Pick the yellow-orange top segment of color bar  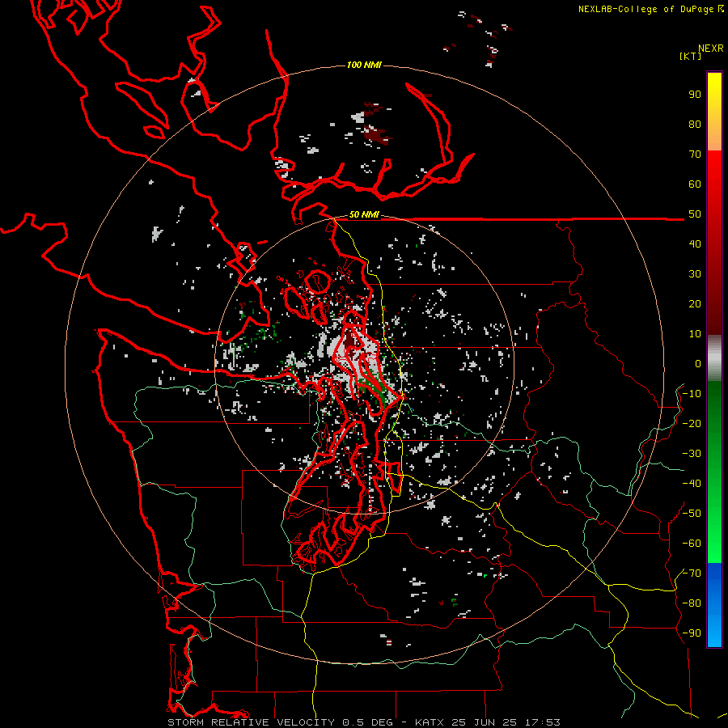tap(714, 112)
